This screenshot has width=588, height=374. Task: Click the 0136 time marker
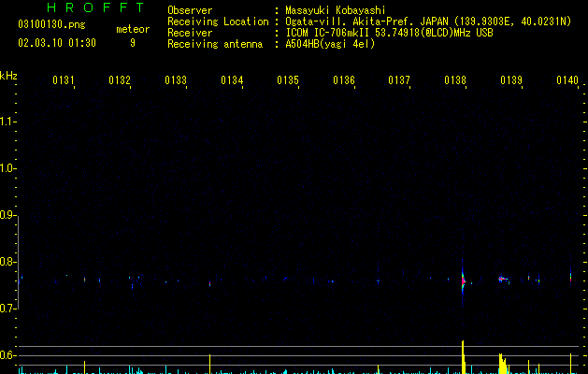[x=344, y=80]
